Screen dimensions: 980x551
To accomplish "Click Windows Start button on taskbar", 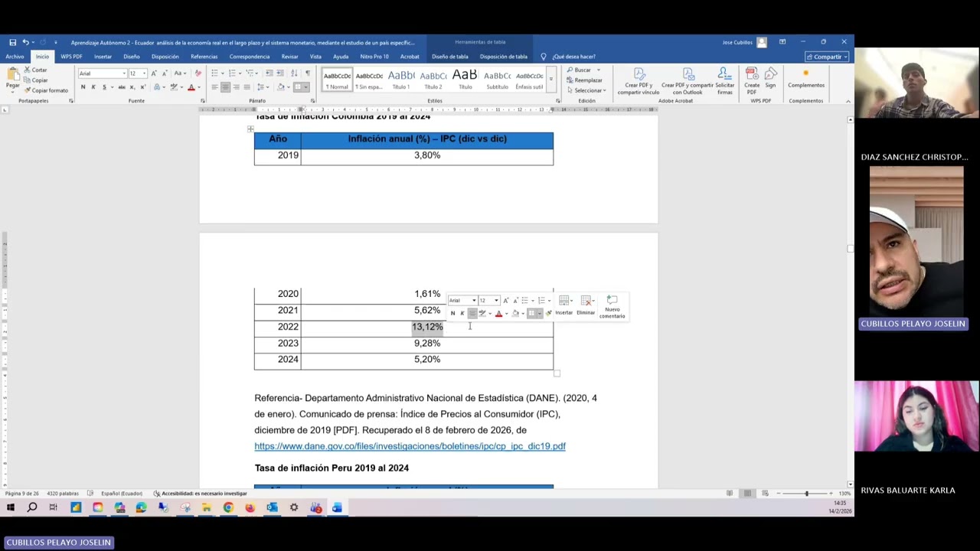I will [x=11, y=507].
